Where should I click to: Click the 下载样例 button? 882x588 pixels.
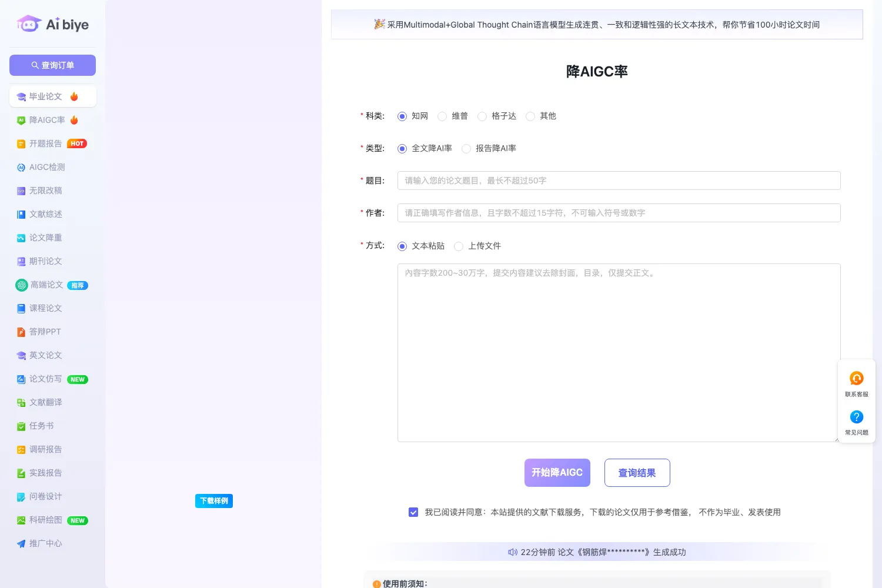(x=214, y=501)
